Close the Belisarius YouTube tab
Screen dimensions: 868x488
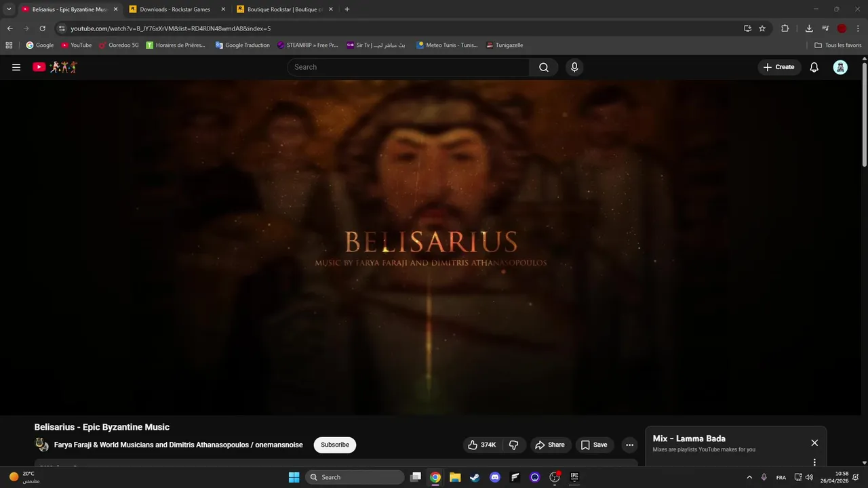click(115, 9)
